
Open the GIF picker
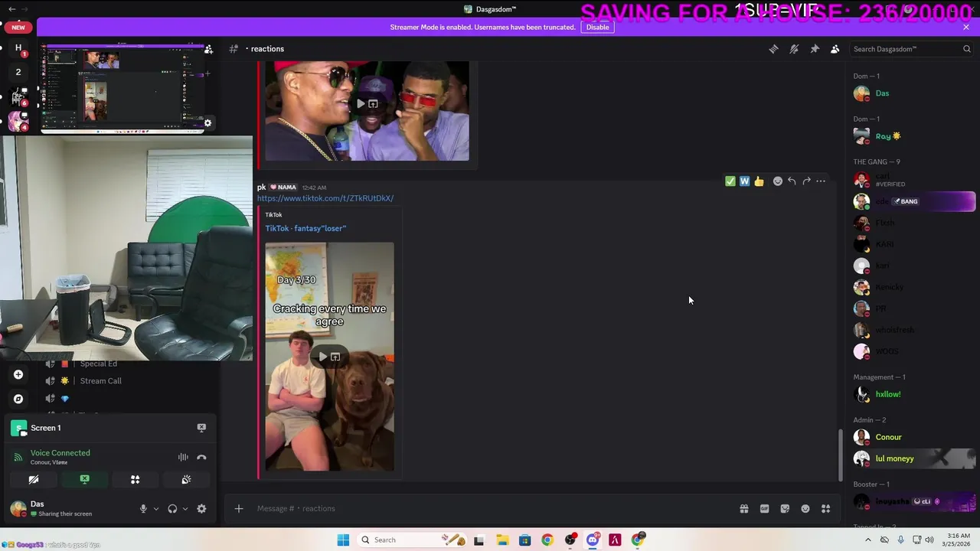pos(764,508)
